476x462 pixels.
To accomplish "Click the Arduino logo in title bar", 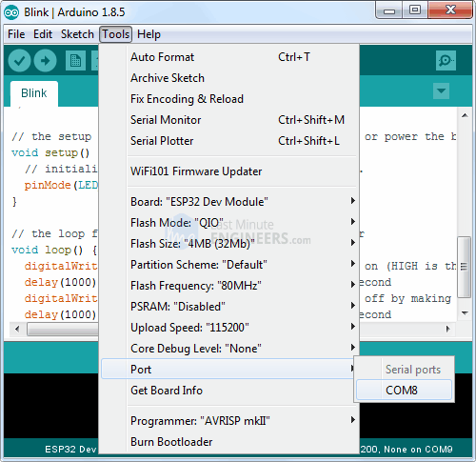I will pos(11,12).
